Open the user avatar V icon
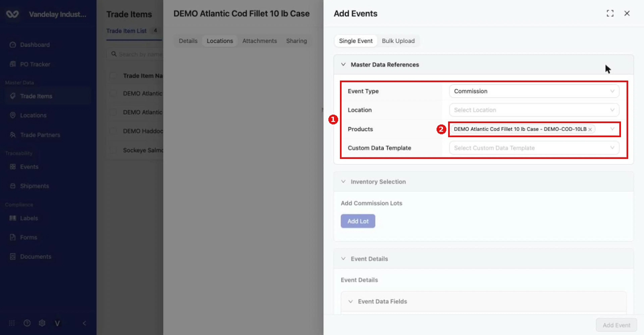644x335 pixels. pos(57,323)
